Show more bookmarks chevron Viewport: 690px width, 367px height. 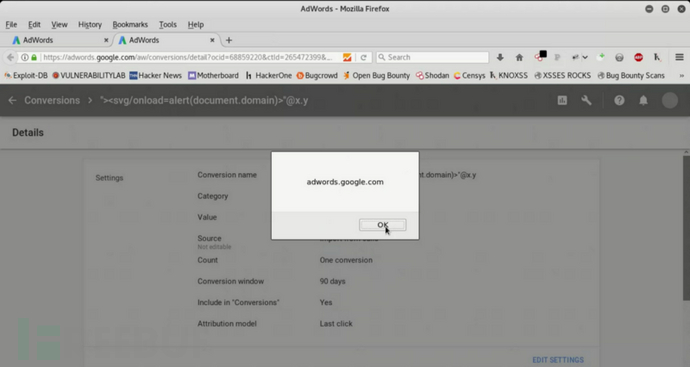pos(681,76)
